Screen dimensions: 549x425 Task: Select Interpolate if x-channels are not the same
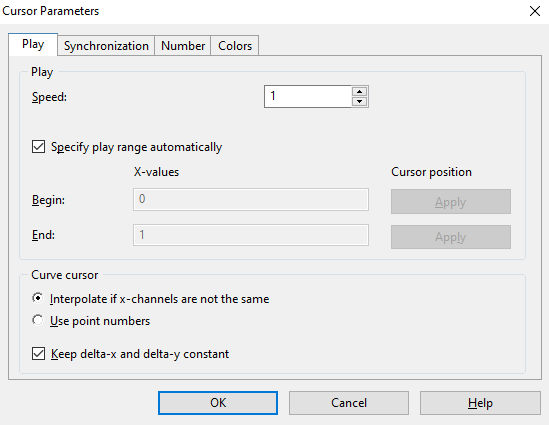coord(37,298)
